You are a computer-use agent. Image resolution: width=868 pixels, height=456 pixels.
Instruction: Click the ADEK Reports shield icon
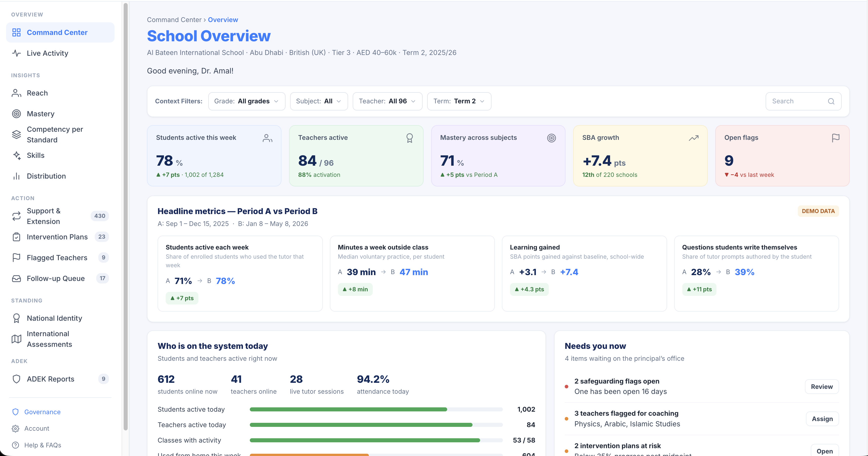(x=16, y=379)
